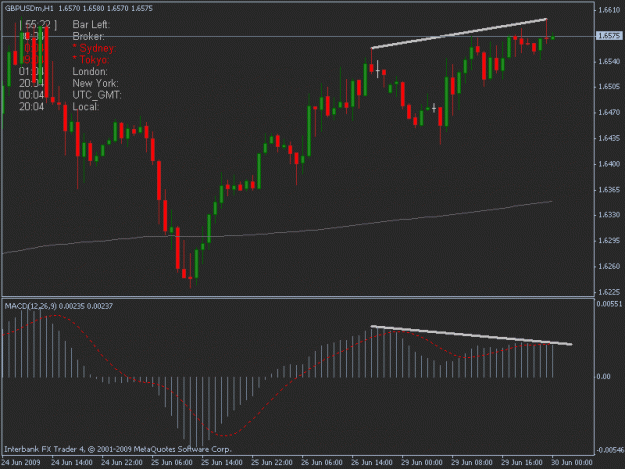Click the time axis label 24 Jun 14:00
The image size is (625, 469).
coord(72,462)
